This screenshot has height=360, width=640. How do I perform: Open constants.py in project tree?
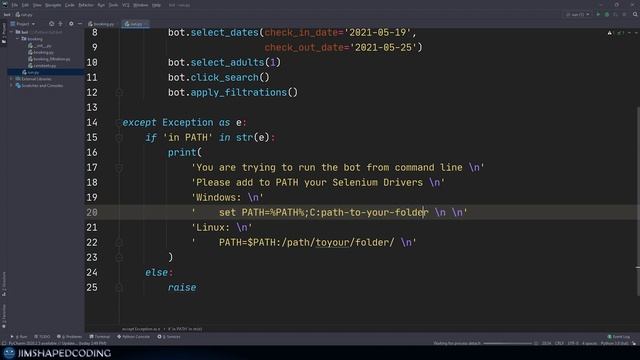[42, 65]
